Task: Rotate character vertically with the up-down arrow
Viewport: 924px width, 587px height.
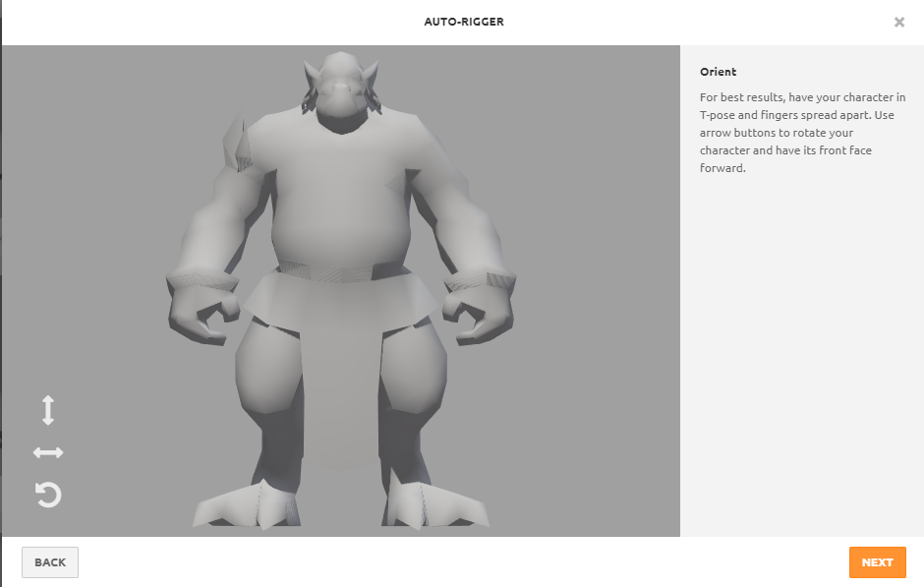Action: click(48, 410)
